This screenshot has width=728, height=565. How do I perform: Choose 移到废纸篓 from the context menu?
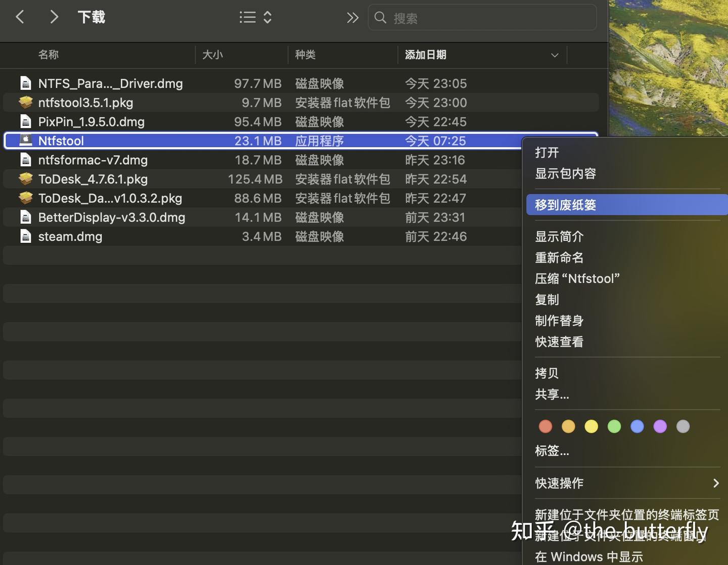[565, 204]
